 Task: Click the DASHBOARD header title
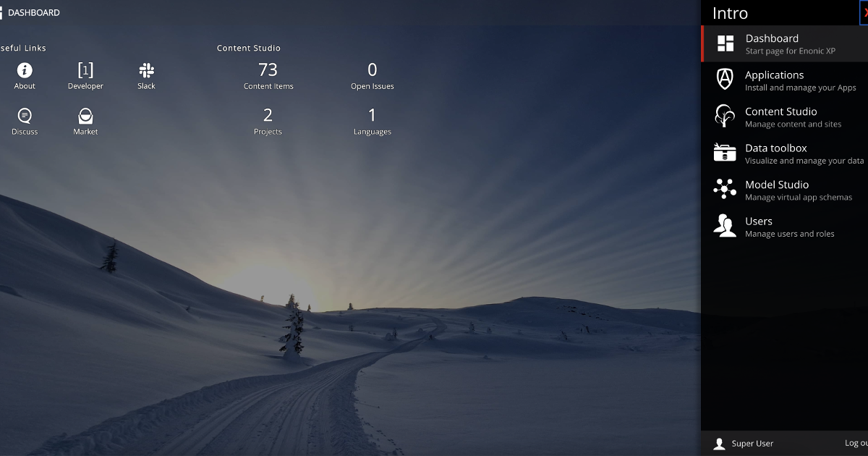pos(34,13)
